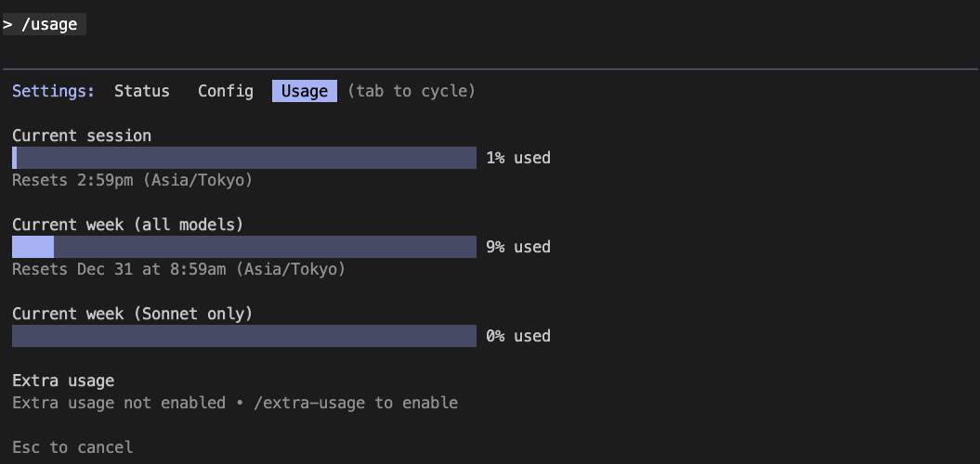Image resolution: width=980 pixels, height=464 pixels.
Task: Click the "Current week (all models)" heading
Action: (x=127, y=225)
